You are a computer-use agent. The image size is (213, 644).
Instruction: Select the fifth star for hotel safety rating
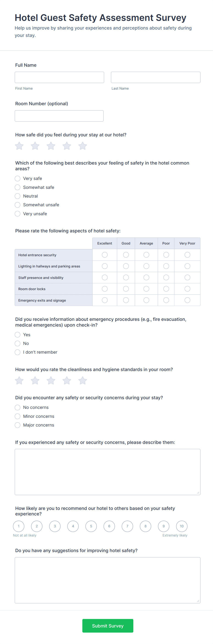tap(83, 146)
